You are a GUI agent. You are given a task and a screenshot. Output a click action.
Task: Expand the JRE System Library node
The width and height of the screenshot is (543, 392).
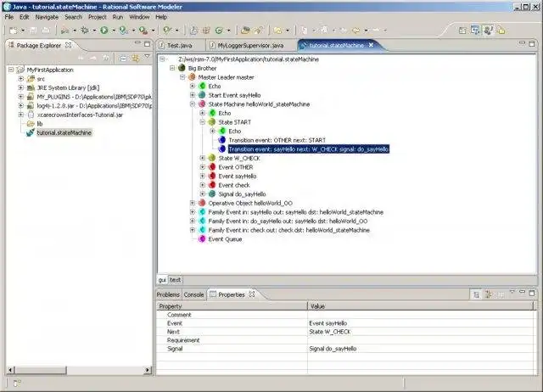tap(20, 87)
